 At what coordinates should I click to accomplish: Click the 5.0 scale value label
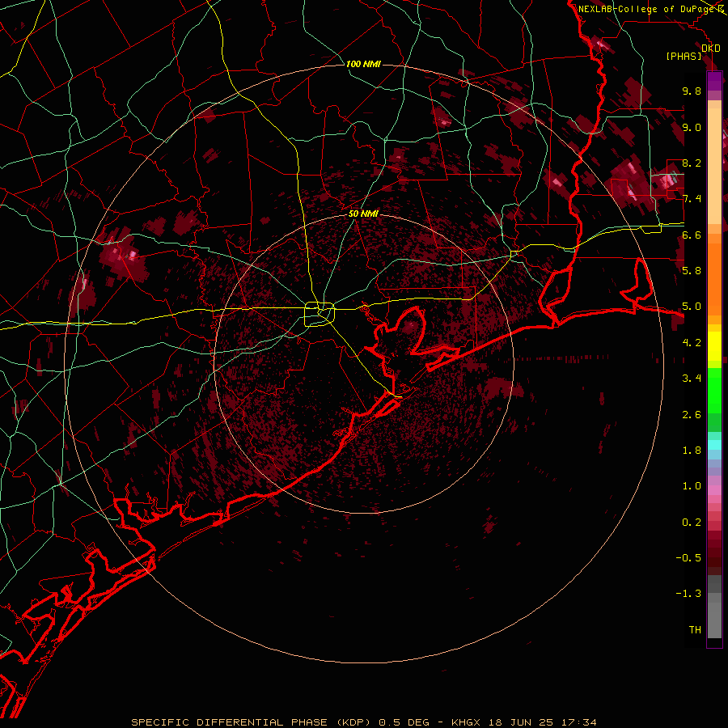[x=692, y=307]
